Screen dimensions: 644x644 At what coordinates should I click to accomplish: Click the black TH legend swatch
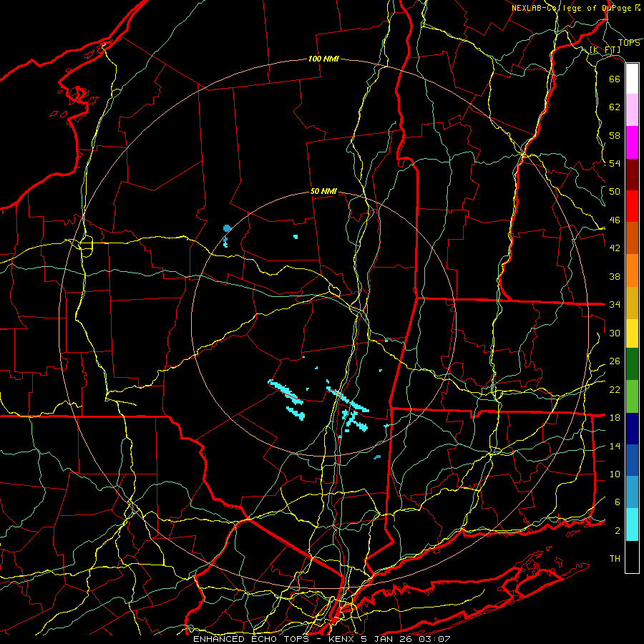tap(632, 557)
